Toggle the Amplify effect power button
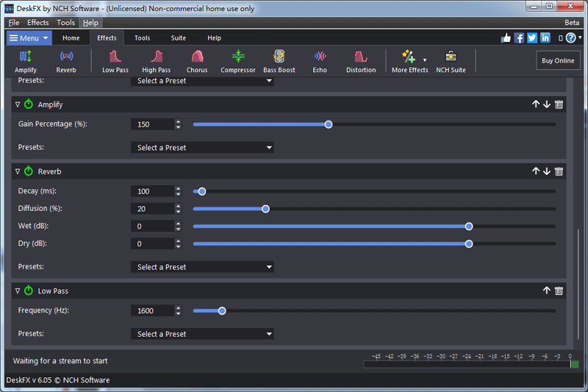The width and height of the screenshot is (588, 392). coord(29,104)
